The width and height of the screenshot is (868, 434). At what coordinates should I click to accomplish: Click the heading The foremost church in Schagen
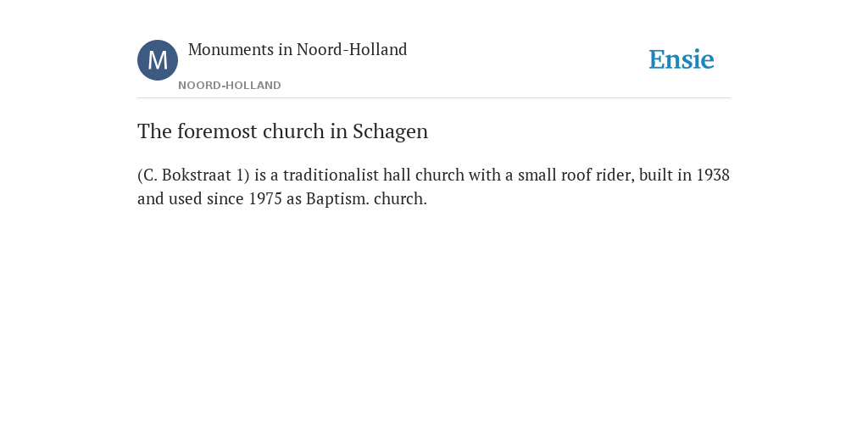pos(283,131)
